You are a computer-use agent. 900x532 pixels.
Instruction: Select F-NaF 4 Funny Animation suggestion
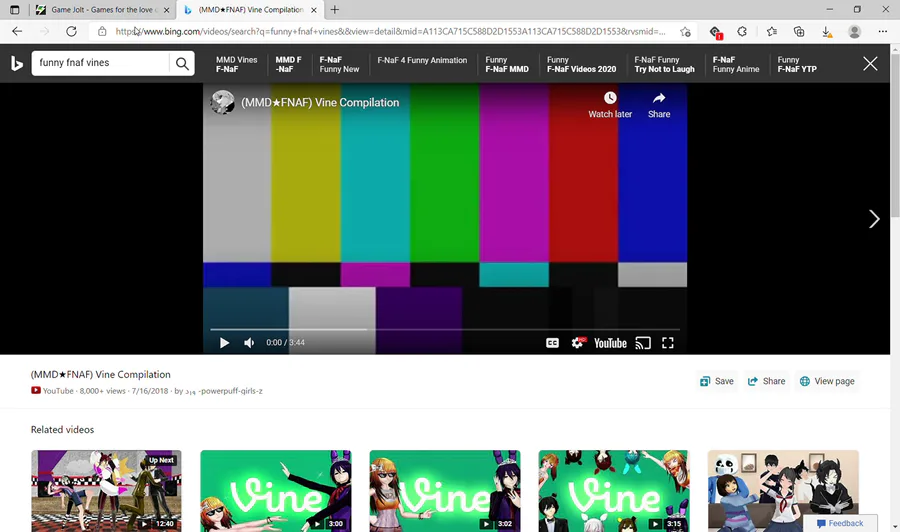pyautogui.click(x=422, y=60)
